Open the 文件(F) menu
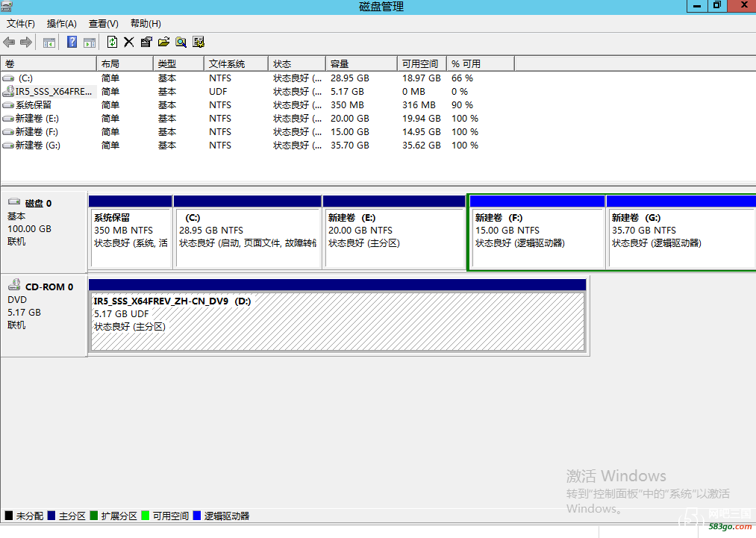 (21, 24)
